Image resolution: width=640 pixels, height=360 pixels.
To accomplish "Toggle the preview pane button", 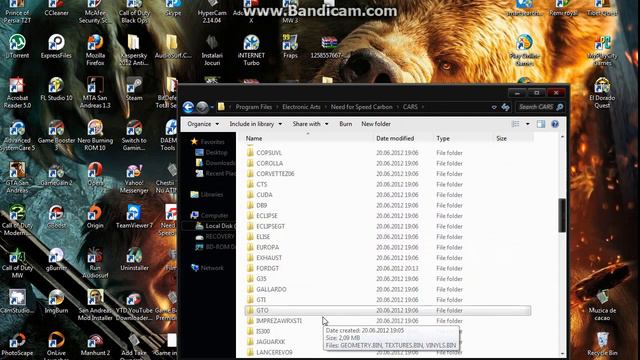I will coord(541,124).
